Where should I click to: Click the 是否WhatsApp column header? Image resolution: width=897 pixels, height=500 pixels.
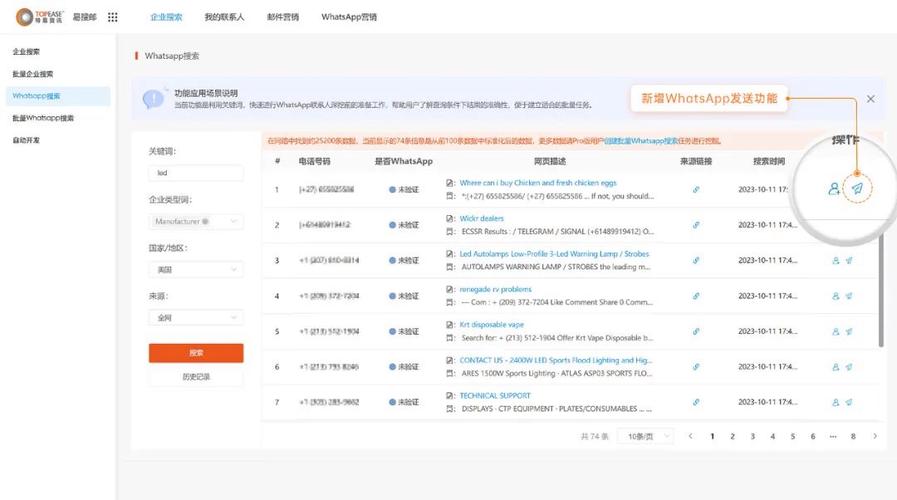[403, 161]
